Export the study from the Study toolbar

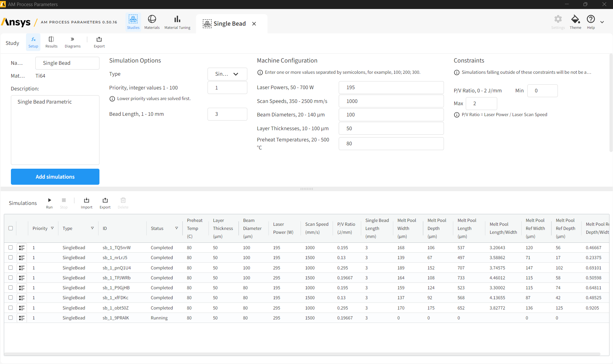99,42
